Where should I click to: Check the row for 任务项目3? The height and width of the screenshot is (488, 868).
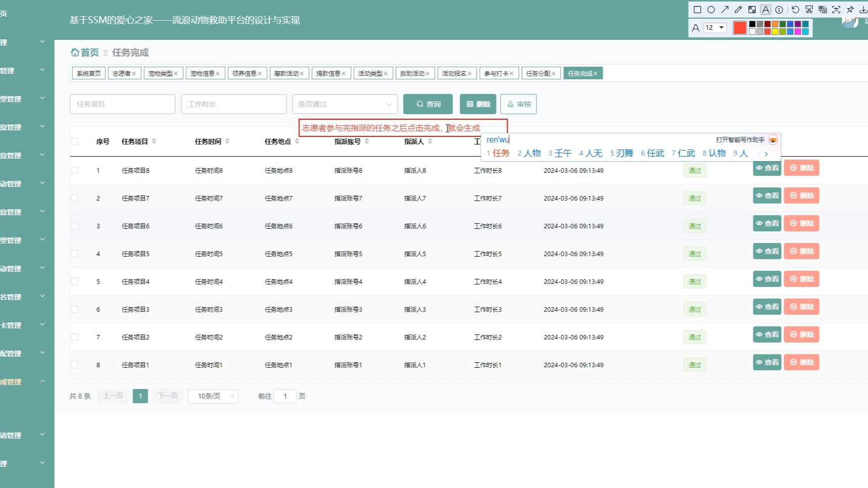(x=75, y=309)
